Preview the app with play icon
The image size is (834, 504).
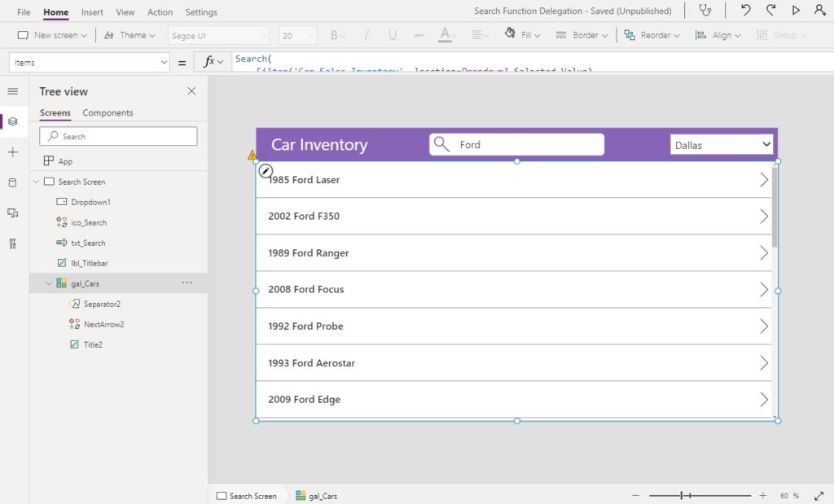(796, 10)
